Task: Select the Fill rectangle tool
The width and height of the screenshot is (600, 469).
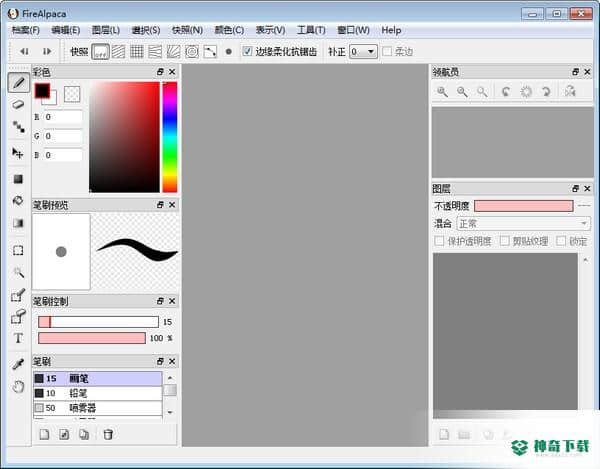Action: 18,179
